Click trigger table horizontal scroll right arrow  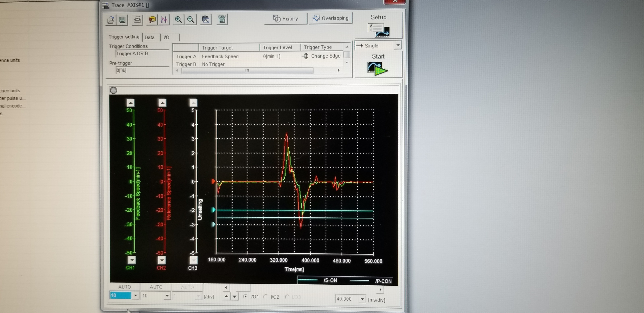tap(339, 70)
